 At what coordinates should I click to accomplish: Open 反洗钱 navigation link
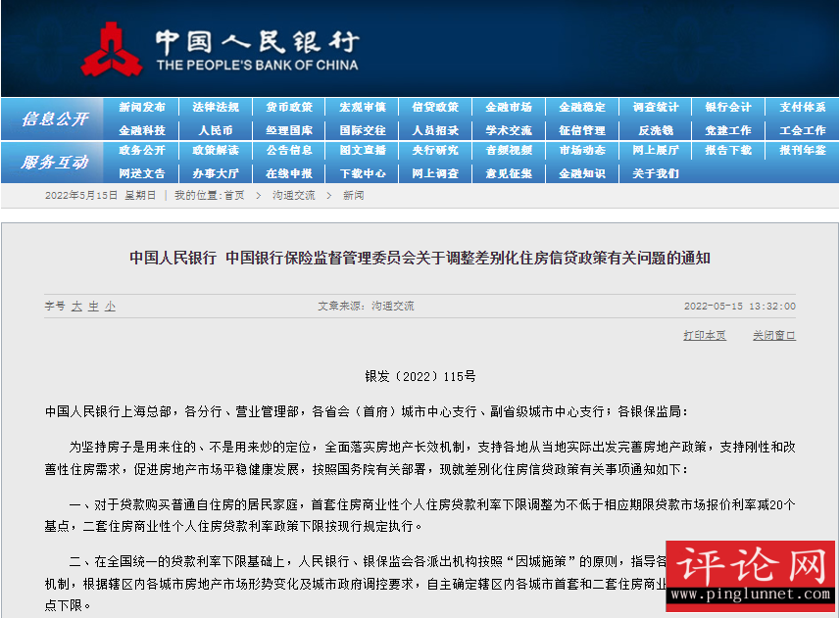point(656,130)
